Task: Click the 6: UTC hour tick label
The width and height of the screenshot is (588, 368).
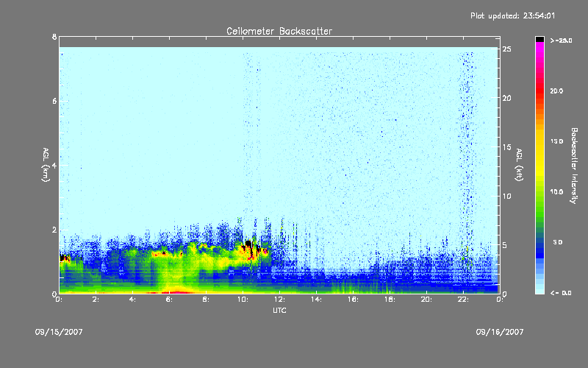Action: (x=169, y=300)
